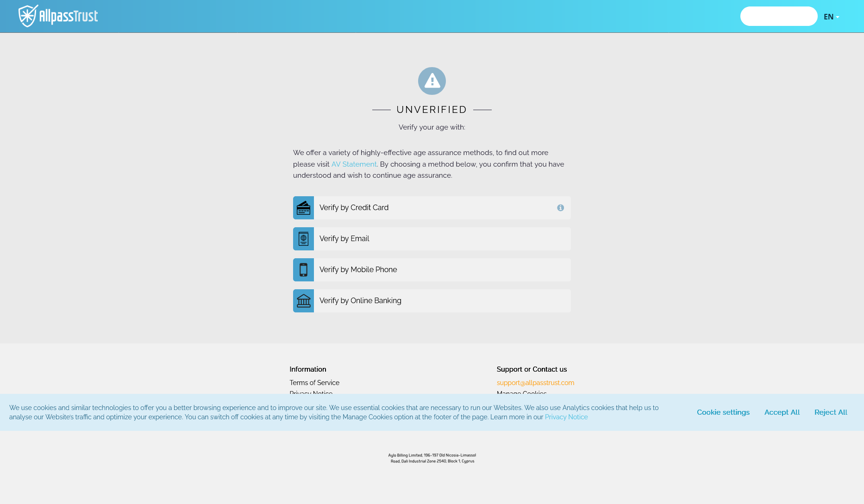The width and height of the screenshot is (864, 504).
Task: Click the AllpassTrust shield logo
Action: (28, 16)
